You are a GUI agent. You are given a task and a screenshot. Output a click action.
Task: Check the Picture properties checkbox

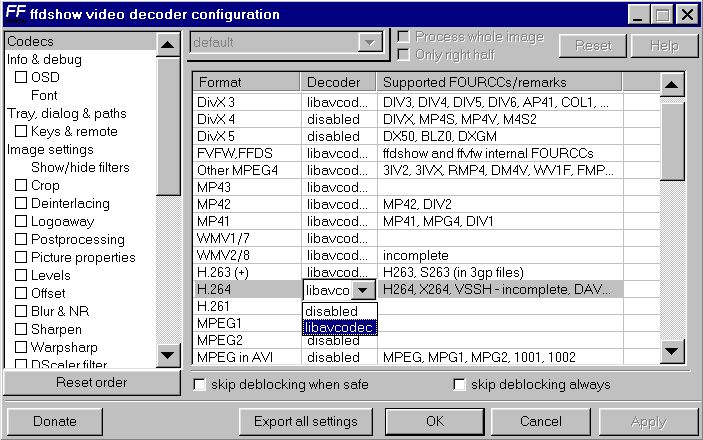(21, 257)
